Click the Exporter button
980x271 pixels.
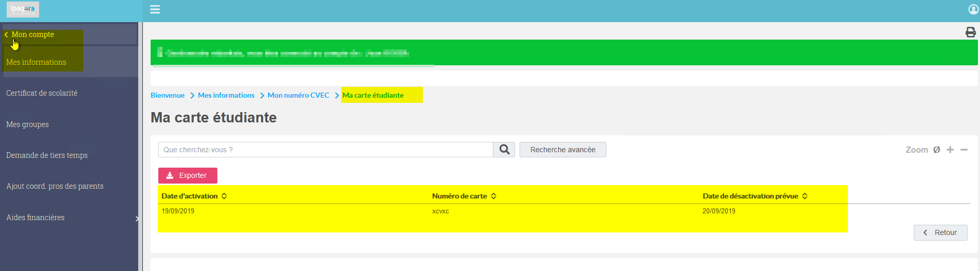tap(188, 175)
